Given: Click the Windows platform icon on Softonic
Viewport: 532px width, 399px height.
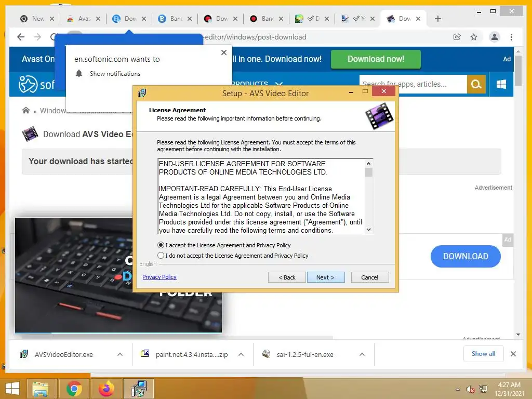Looking at the screenshot, I should point(501,84).
